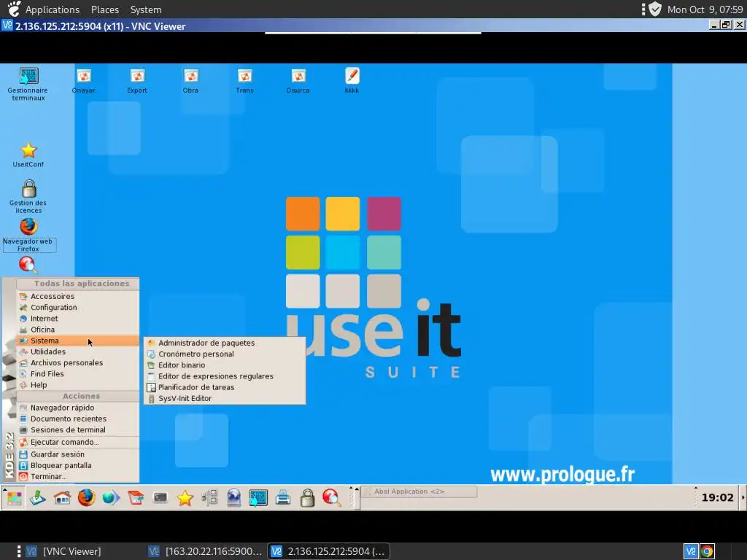Click the printer icon in KDE panel
This screenshot has height=560, width=747.
pos(283,498)
